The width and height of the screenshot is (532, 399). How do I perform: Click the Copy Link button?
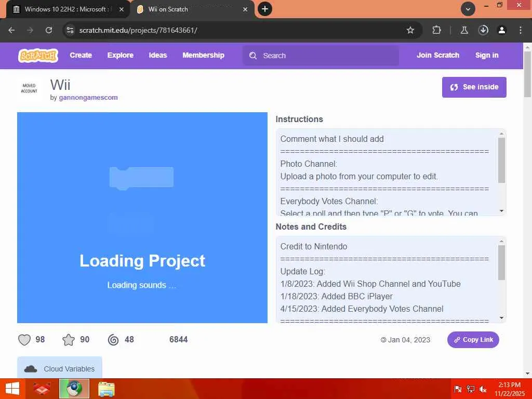coord(473,340)
